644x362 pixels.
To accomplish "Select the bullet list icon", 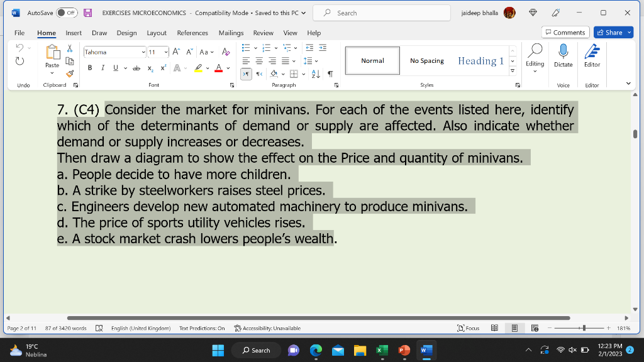I will click(247, 48).
